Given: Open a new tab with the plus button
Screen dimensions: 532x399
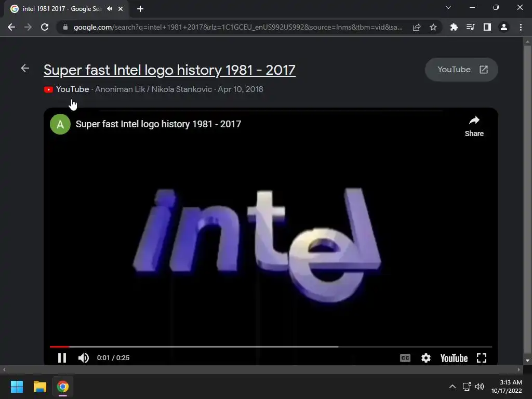Looking at the screenshot, I should [x=140, y=9].
